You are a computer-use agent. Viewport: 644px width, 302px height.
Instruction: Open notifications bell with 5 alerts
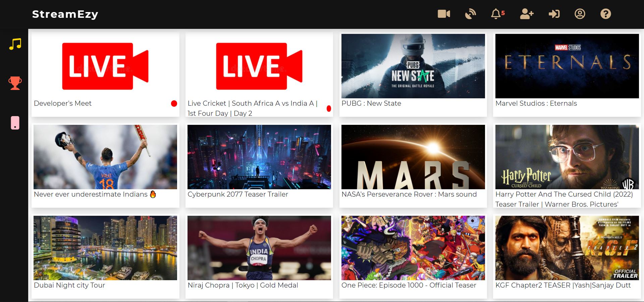click(497, 14)
